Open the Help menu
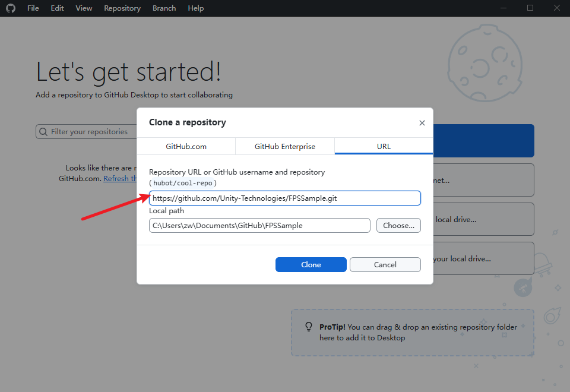 click(195, 8)
